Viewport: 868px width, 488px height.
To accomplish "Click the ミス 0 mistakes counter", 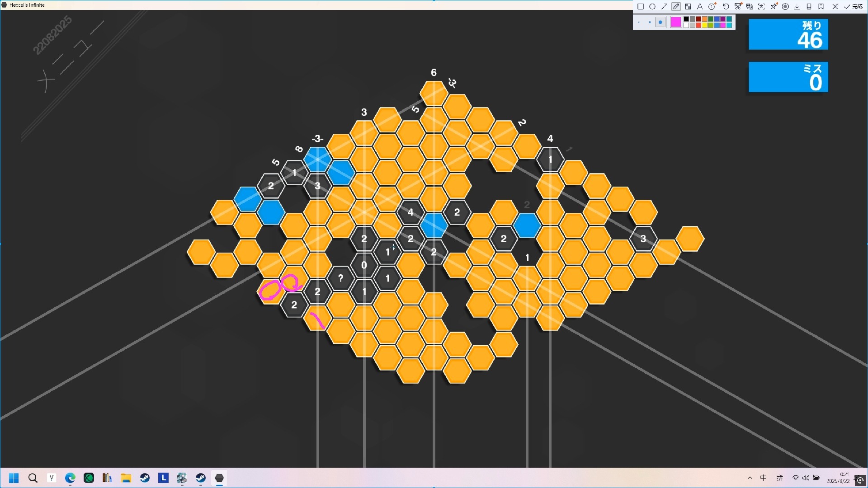I will click(x=788, y=77).
